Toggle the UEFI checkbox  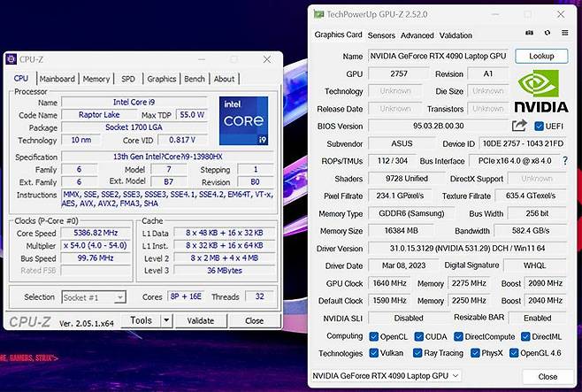[539, 126]
